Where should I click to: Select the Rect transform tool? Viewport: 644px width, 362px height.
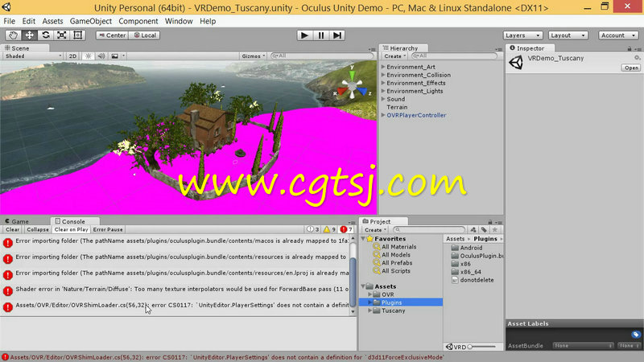tap(77, 35)
